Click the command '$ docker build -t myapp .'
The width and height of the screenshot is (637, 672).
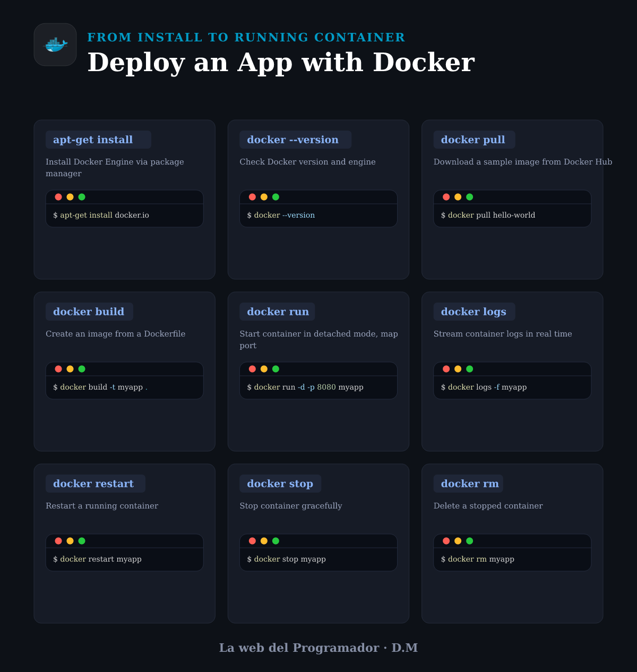coord(100,387)
